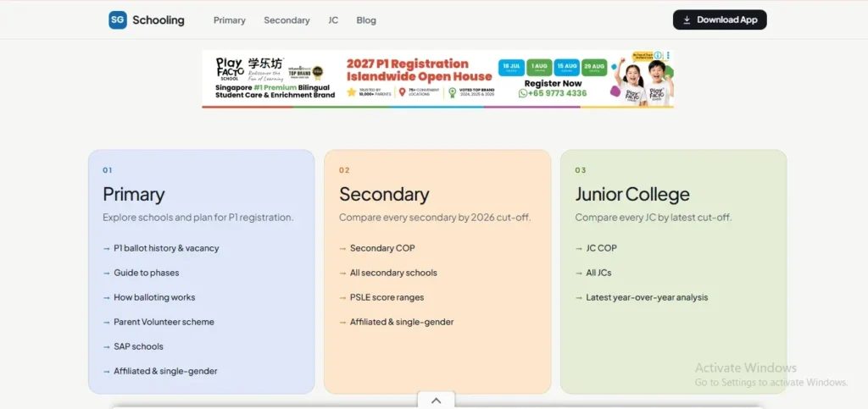Viewport: 868px width, 409px height.
Task: Click the 15 AUG date badge in banner
Action: click(x=567, y=68)
